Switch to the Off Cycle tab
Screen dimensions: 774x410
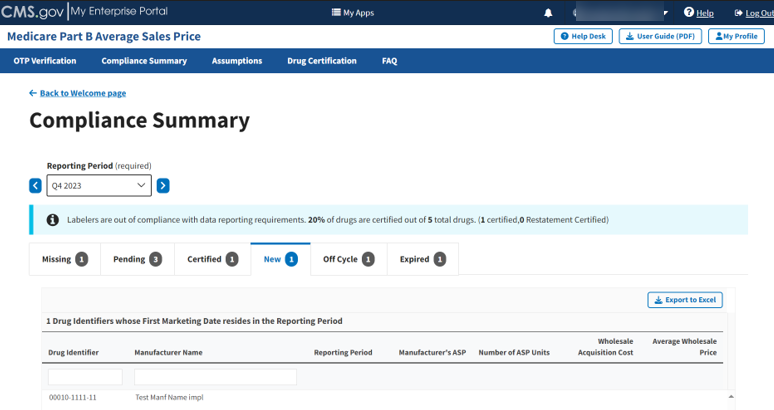[x=348, y=259]
